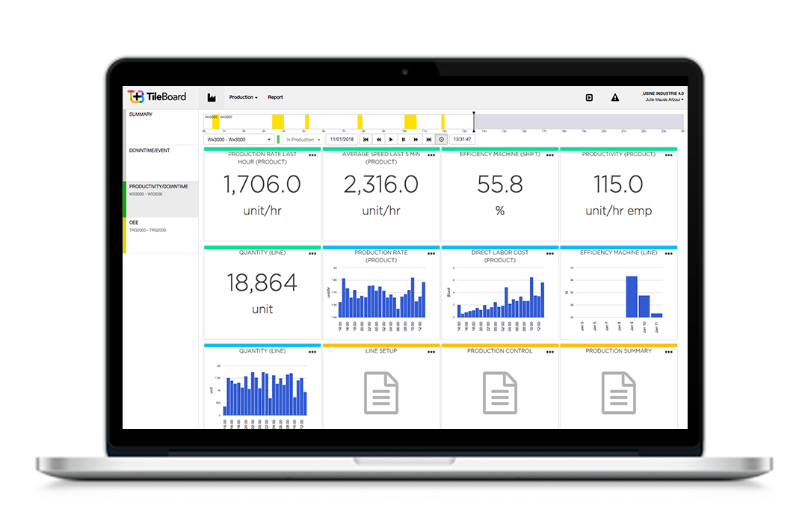Click the TileBoard logo

click(x=157, y=96)
